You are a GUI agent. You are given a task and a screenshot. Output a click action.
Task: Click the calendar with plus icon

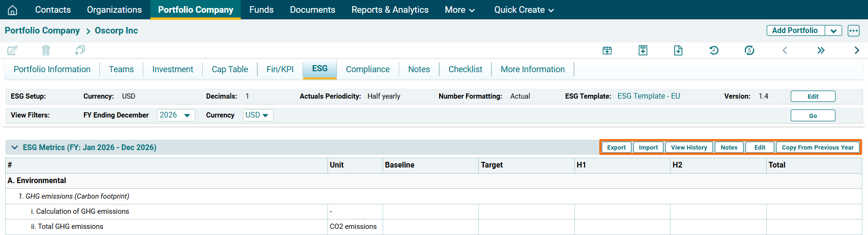click(x=607, y=50)
